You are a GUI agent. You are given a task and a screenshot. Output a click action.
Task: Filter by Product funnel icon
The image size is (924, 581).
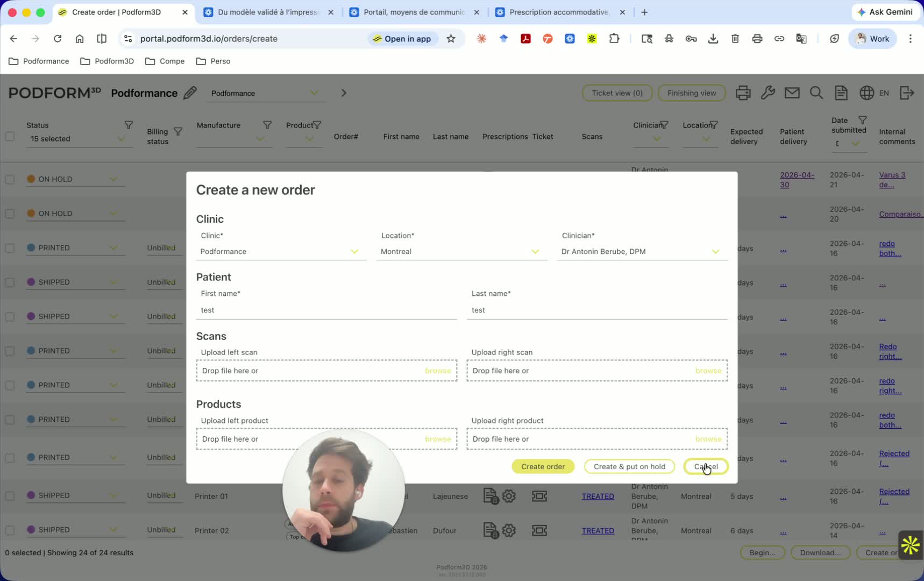(317, 125)
